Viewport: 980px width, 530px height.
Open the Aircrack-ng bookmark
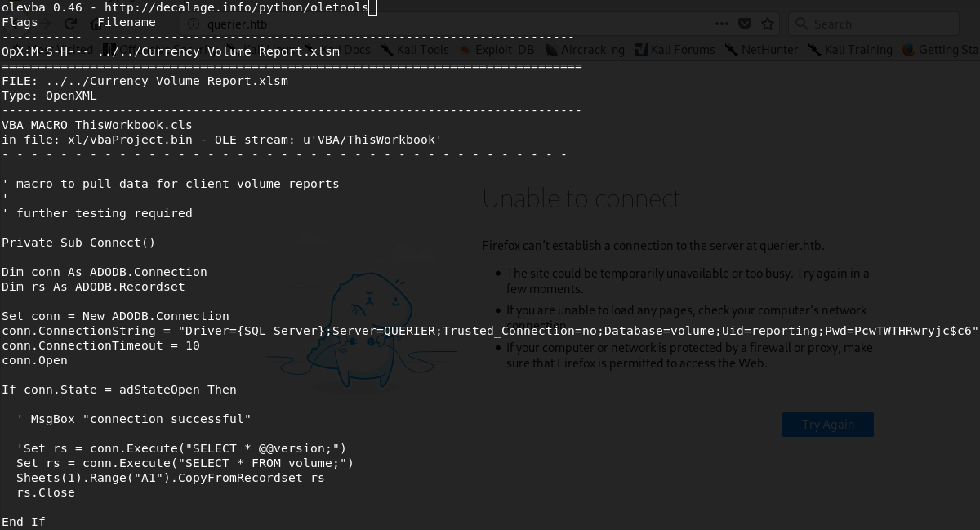pyautogui.click(x=592, y=50)
